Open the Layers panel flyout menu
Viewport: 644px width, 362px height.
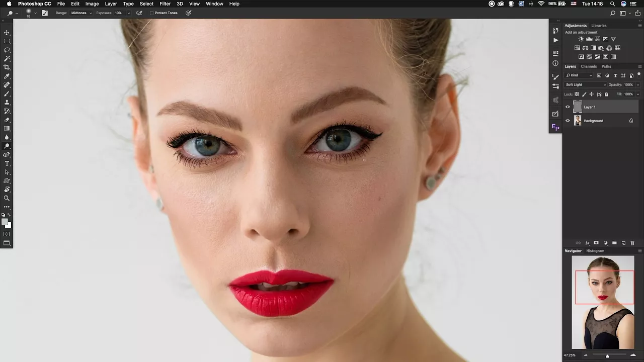pos(640,66)
